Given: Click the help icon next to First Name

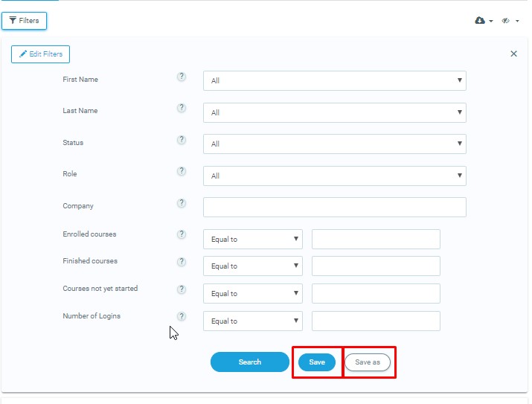Looking at the screenshot, I should click(x=182, y=77).
